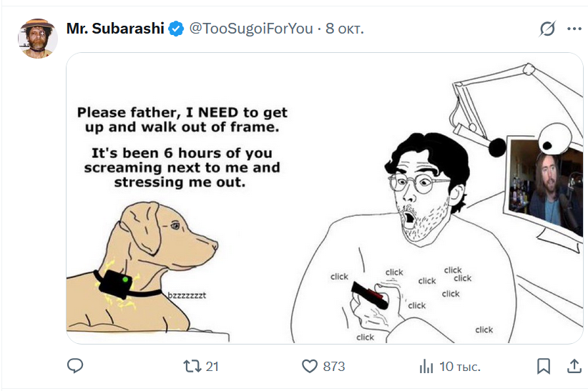This screenshot has height=391, width=588.
Task: Click the views bar chart icon
Action: [x=426, y=367]
